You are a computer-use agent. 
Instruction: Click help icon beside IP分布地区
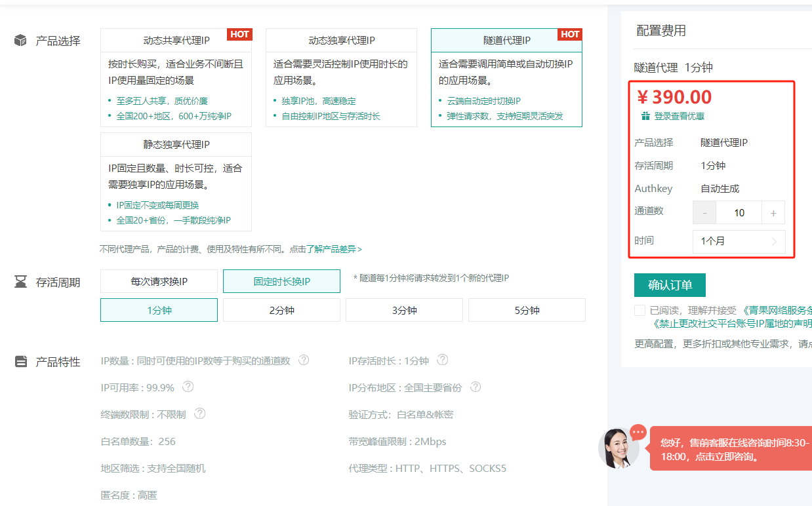pyautogui.click(x=476, y=387)
